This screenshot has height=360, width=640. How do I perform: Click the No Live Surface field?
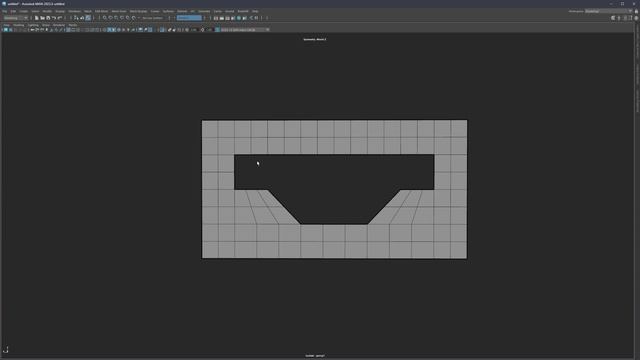pyautogui.click(x=153, y=18)
